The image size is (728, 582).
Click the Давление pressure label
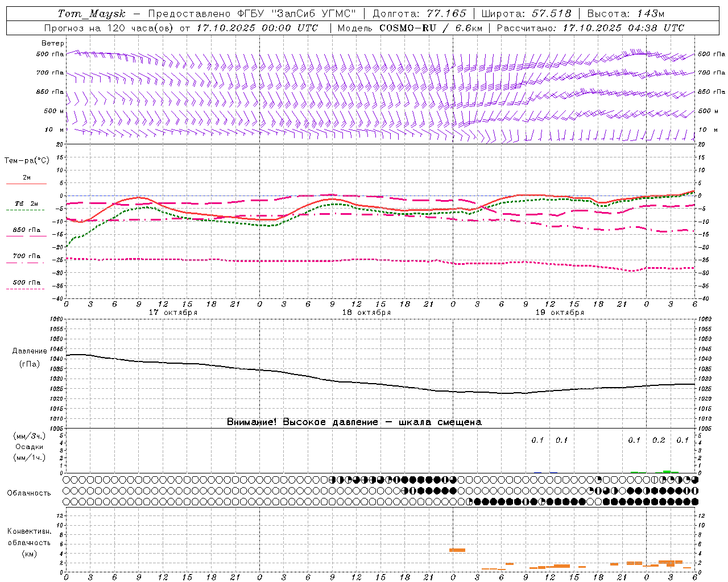(x=30, y=351)
